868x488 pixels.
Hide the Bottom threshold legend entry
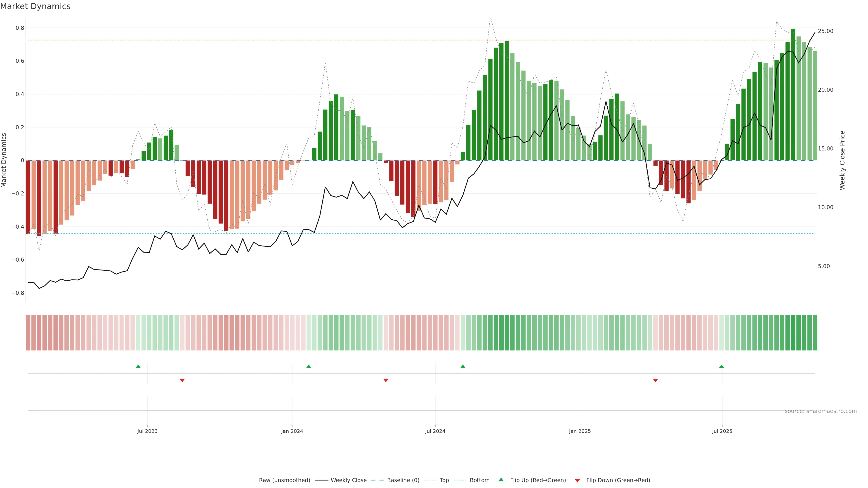[479, 480]
